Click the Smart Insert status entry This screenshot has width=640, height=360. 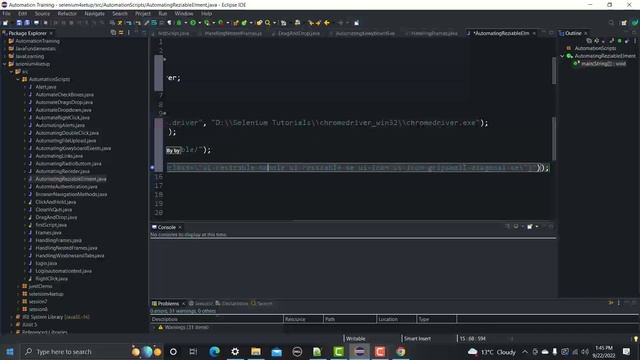tap(417, 338)
